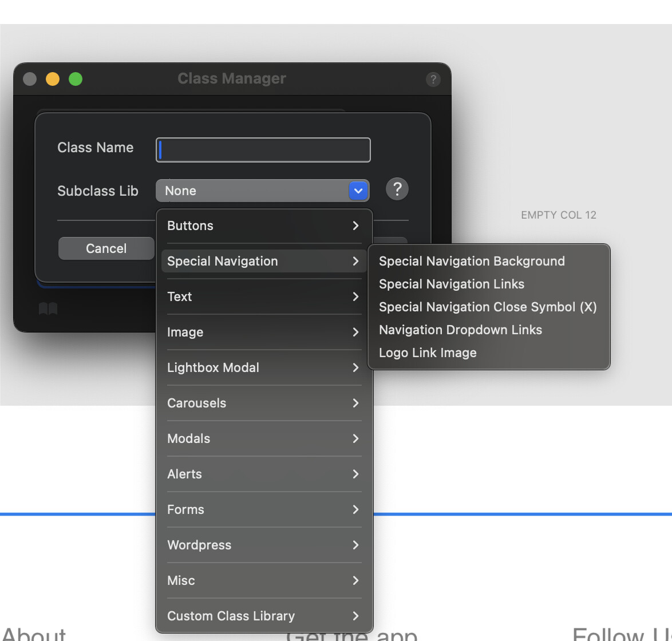672x641 pixels.
Task: Open the Lightbox Modal submenu
Action: (x=264, y=367)
